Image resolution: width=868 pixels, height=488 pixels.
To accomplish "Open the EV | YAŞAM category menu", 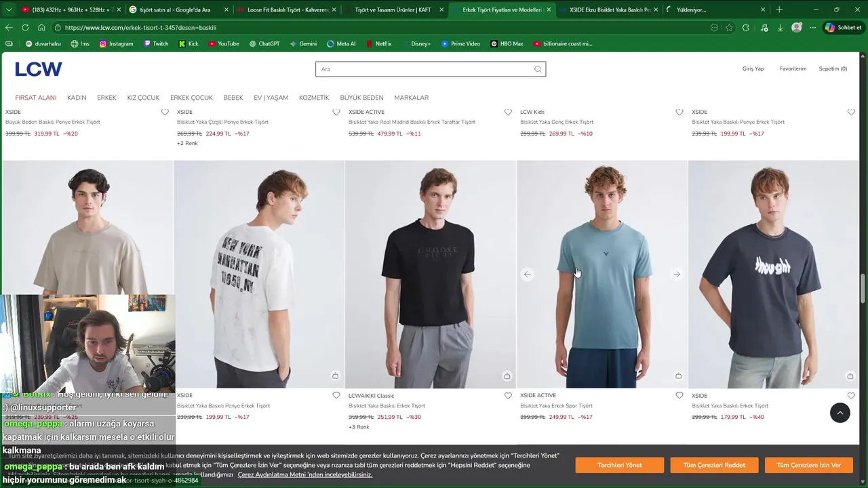I will coord(271,98).
